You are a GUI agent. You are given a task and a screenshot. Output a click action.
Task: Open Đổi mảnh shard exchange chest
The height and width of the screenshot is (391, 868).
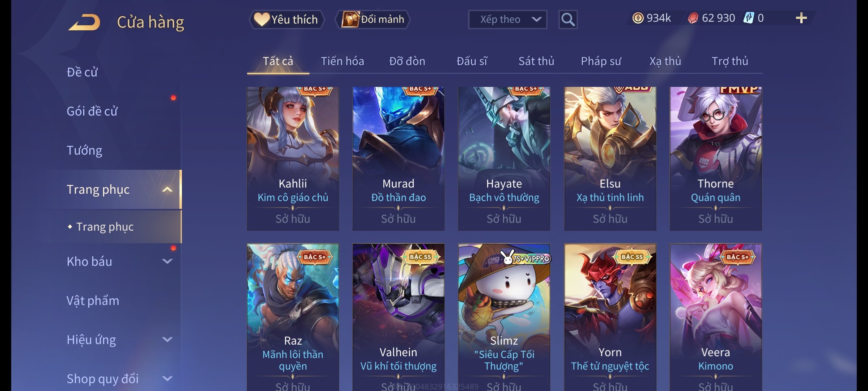(373, 20)
